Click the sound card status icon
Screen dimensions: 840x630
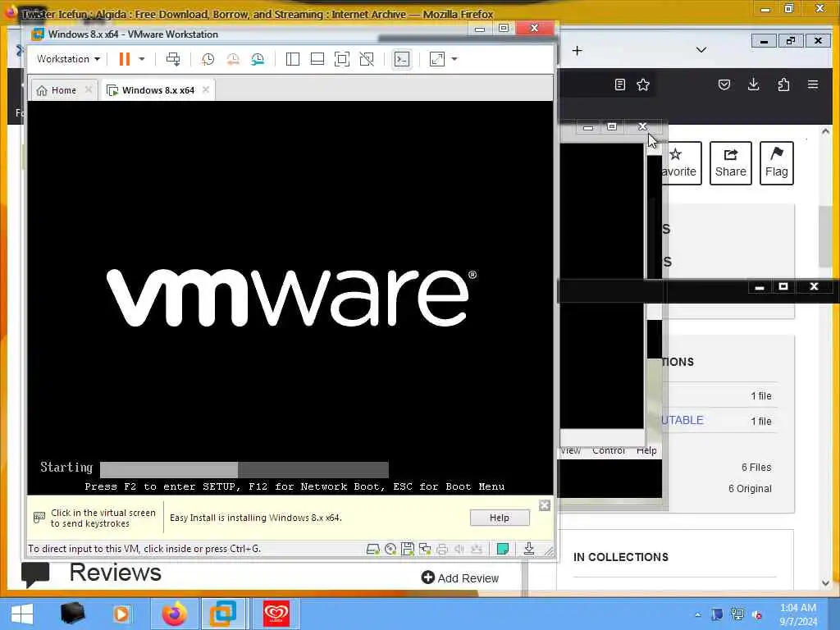click(459, 549)
